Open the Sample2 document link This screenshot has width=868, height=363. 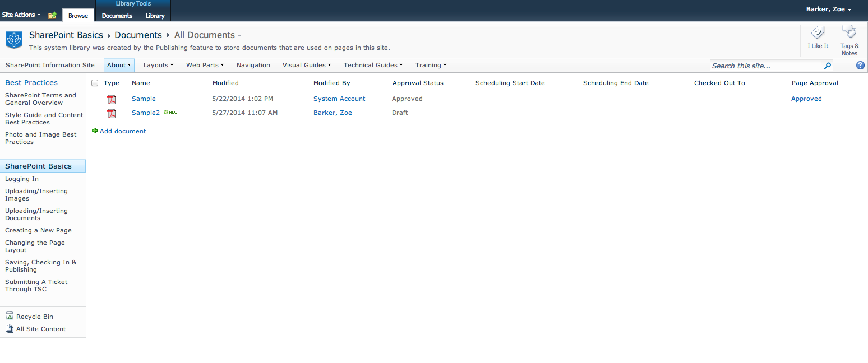pos(146,113)
